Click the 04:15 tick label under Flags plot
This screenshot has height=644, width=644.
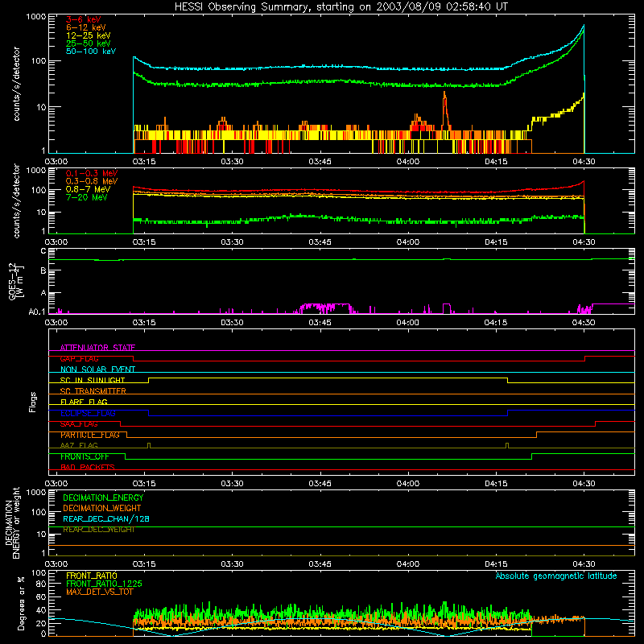[x=496, y=484]
